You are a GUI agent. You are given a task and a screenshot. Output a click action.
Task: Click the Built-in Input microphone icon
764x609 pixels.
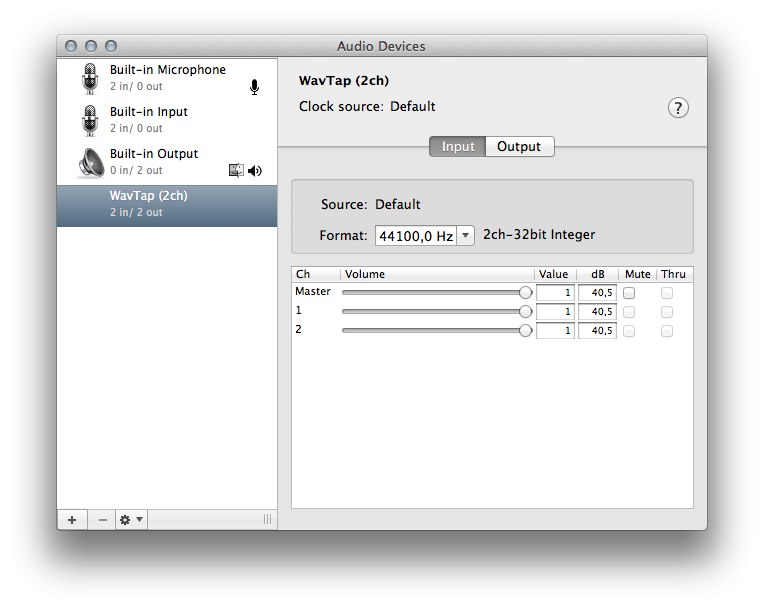pos(91,120)
